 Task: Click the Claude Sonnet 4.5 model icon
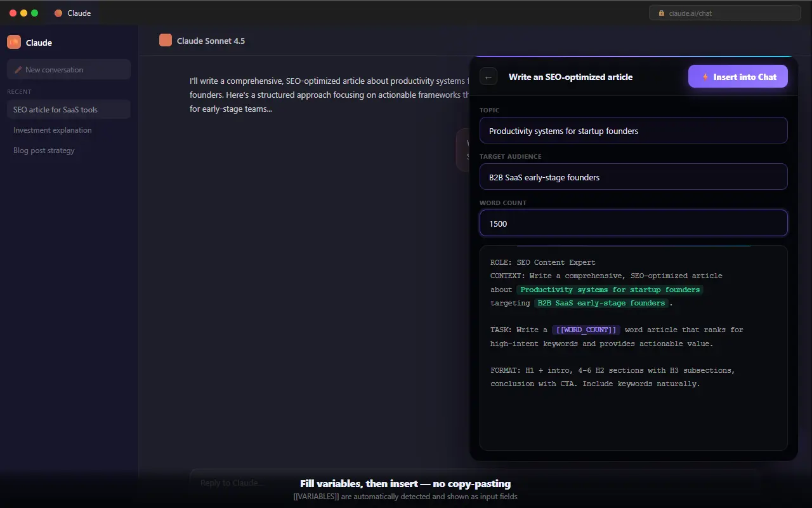166,40
